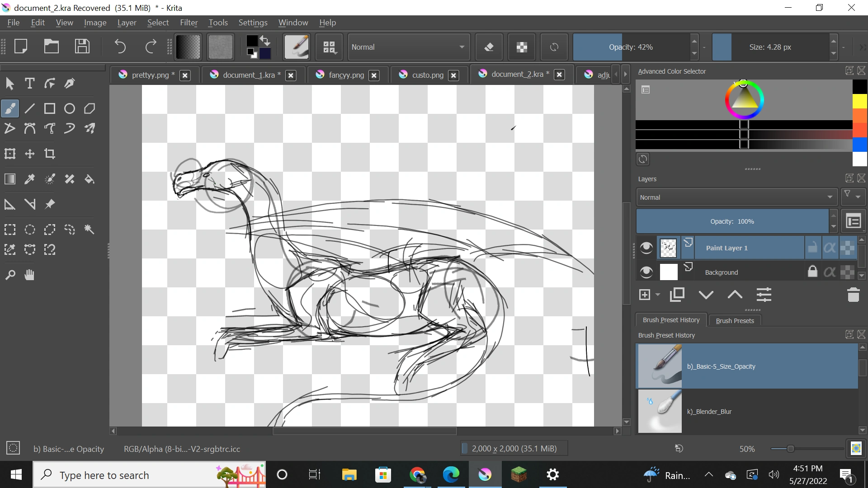Select the Freehand Brush tool
Image resolution: width=868 pixels, height=488 pixels.
(9, 108)
